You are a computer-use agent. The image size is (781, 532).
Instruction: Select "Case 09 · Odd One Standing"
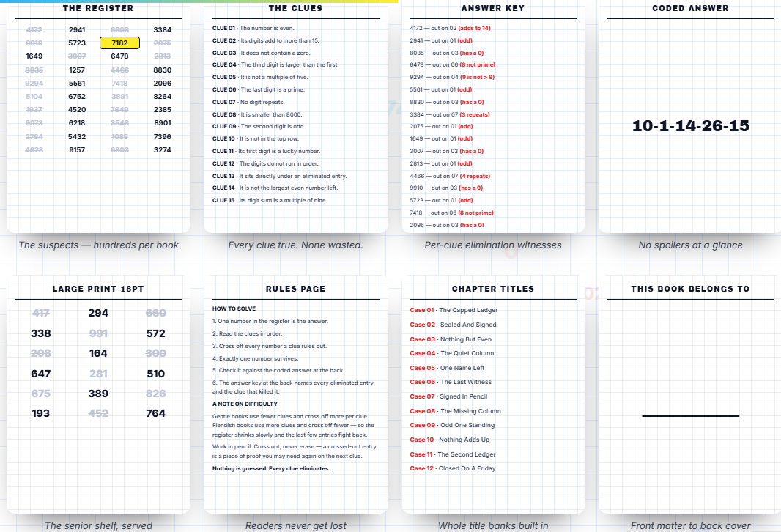click(x=452, y=426)
